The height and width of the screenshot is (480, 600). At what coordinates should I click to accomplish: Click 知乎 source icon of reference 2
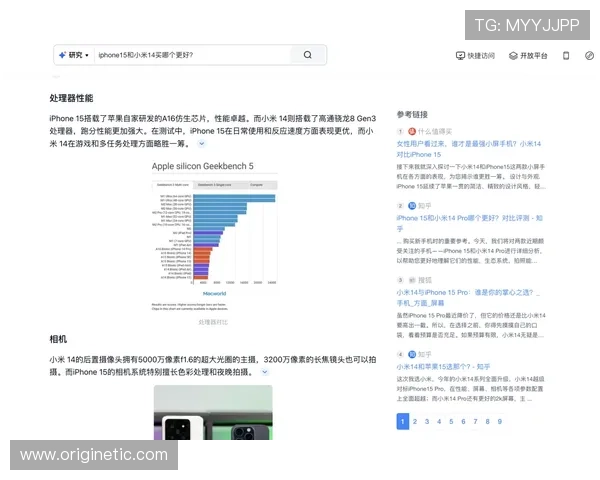tap(412, 206)
